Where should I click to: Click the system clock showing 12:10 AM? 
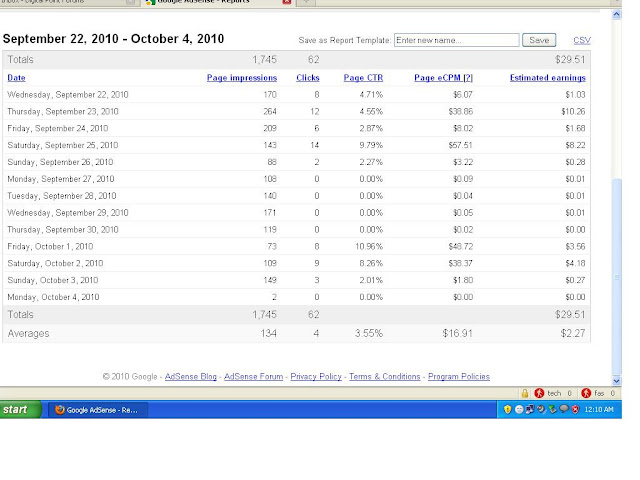point(599,409)
